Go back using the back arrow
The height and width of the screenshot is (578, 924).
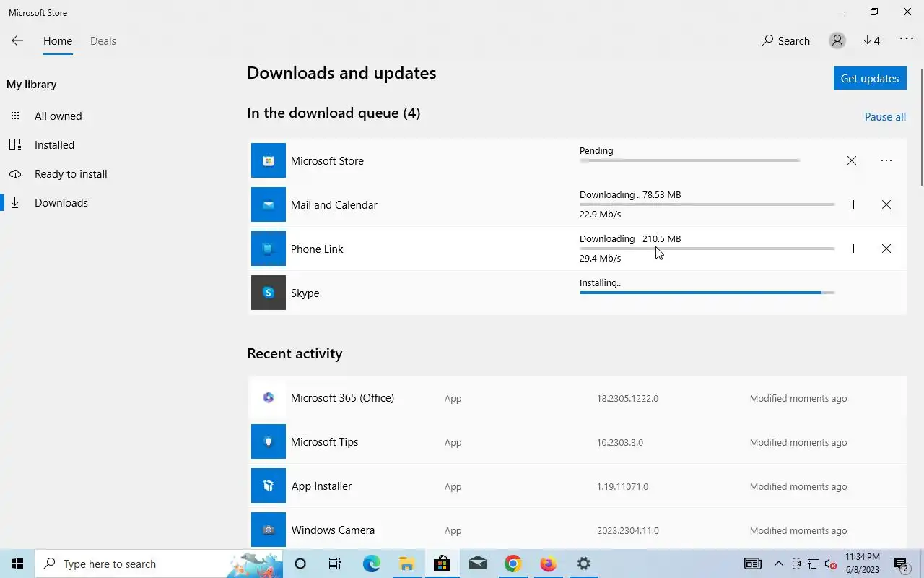[17, 40]
